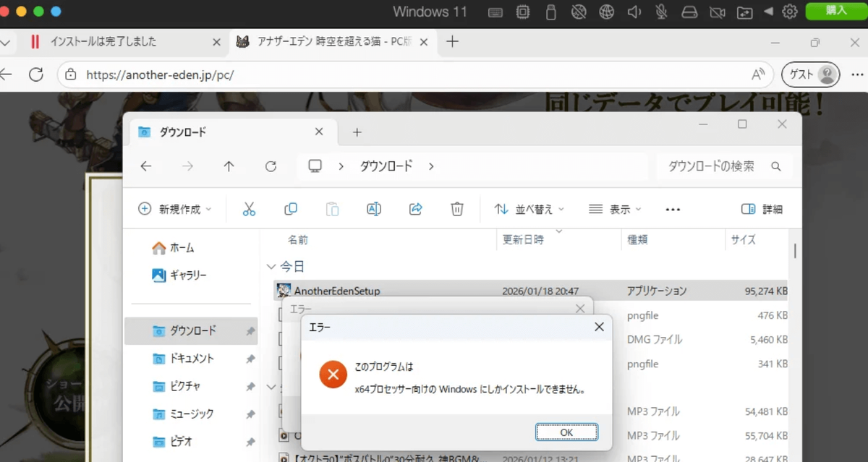Click the Edge address bar URL
Screen dimensions: 868x462
(160, 74)
